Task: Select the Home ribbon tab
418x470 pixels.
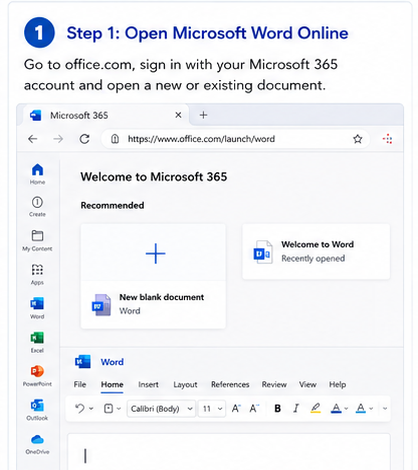Action: pyautogui.click(x=112, y=384)
